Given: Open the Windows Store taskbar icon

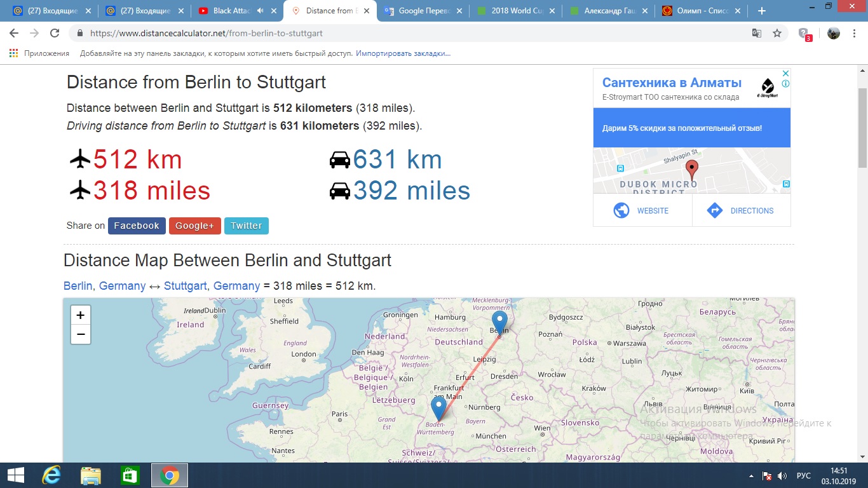Looking at the screenshot, I should [x=130, y=475].
